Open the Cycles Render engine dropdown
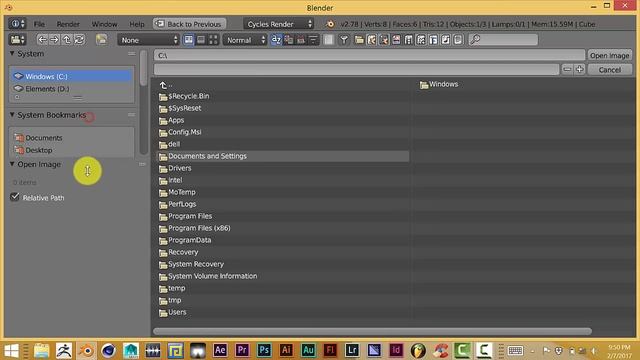640x360 pixels. tap(279, 24)
